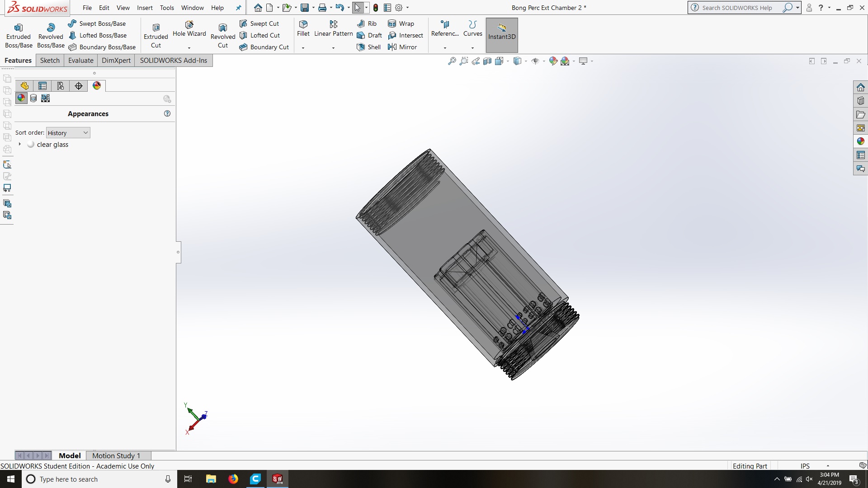Open PropertyManager tab

pyautogui.click(x=42, y=86)
